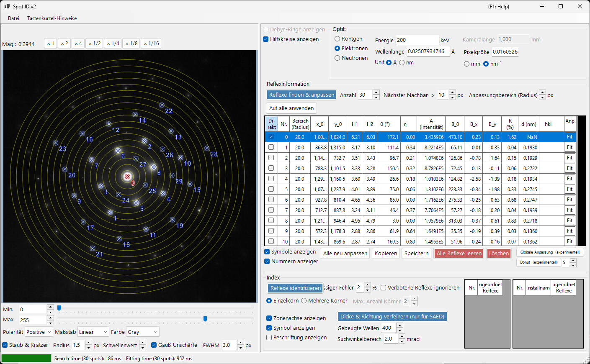Click spot marker number 22 in the pattern
Image resolution: width=590 pixels, height=364 pixels.
162,105
